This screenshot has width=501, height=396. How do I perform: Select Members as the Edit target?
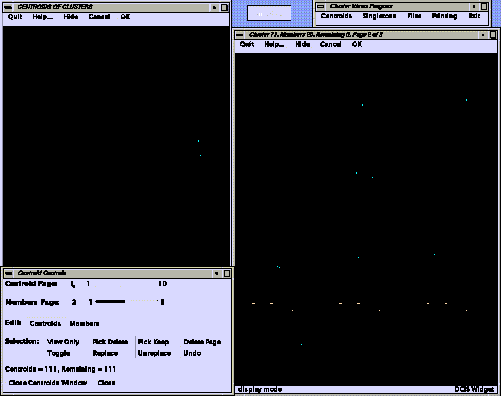(x=84, y=324)
